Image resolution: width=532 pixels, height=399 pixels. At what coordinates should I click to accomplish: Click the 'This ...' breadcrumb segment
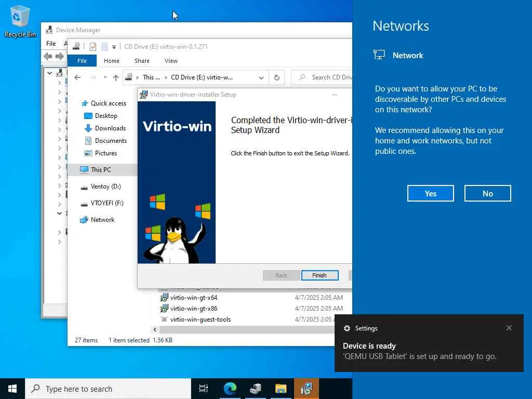[x=151, y=77]
